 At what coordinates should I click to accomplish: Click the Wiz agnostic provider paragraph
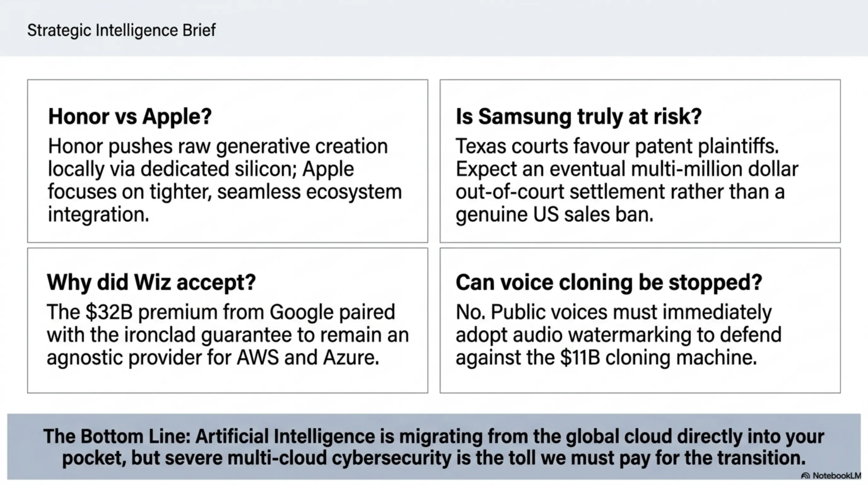coord(227,335)
